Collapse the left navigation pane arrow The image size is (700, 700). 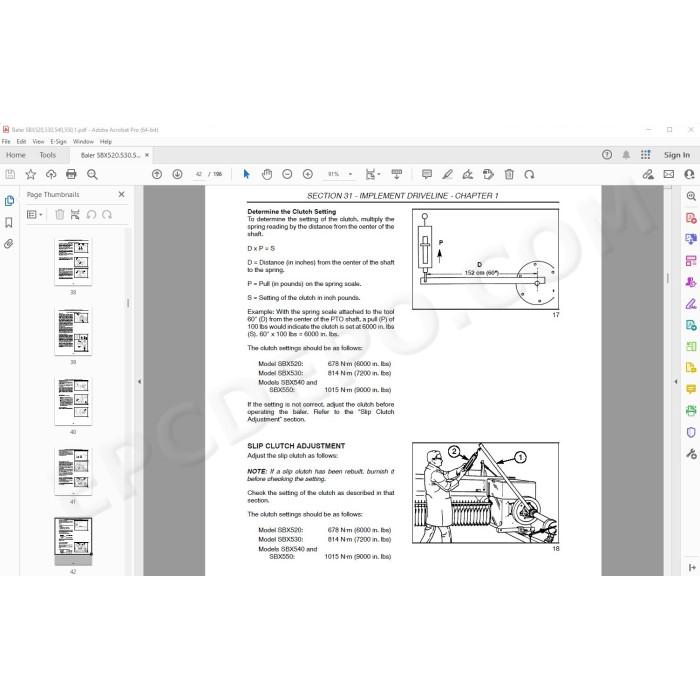pos(139,382)
